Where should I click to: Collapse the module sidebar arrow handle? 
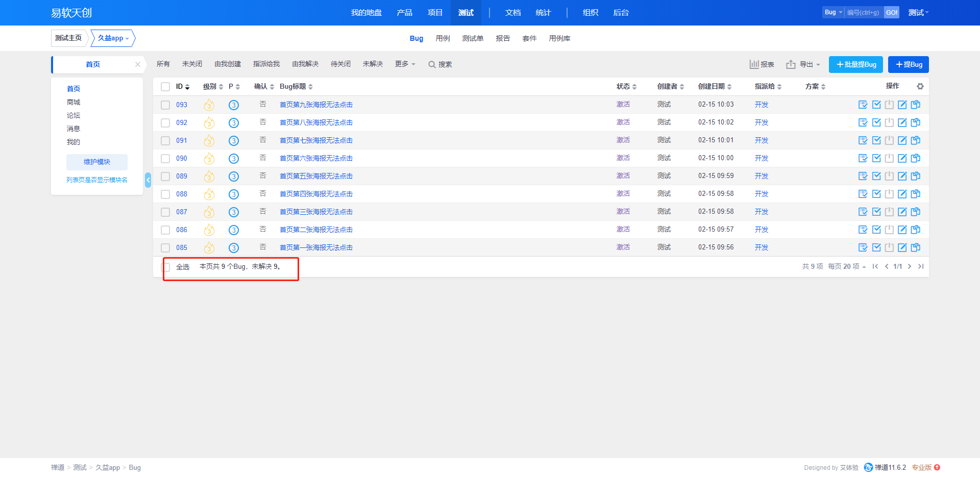click(x=148, y=180)
